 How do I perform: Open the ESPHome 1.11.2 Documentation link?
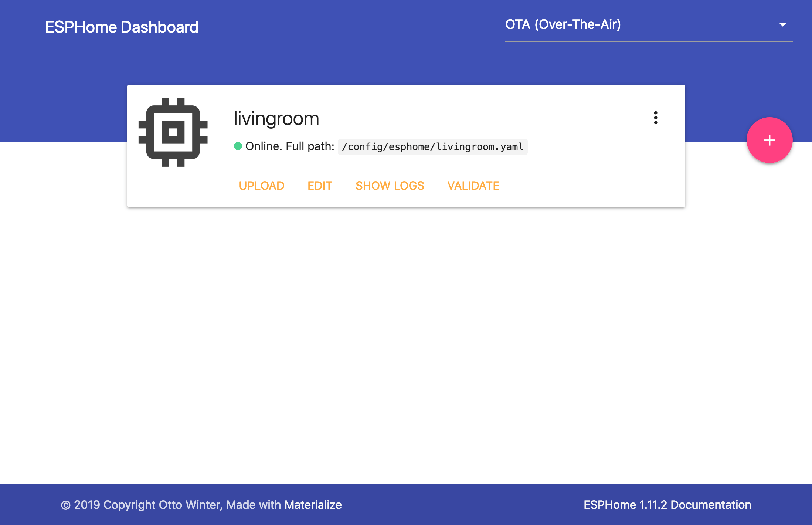667,504
